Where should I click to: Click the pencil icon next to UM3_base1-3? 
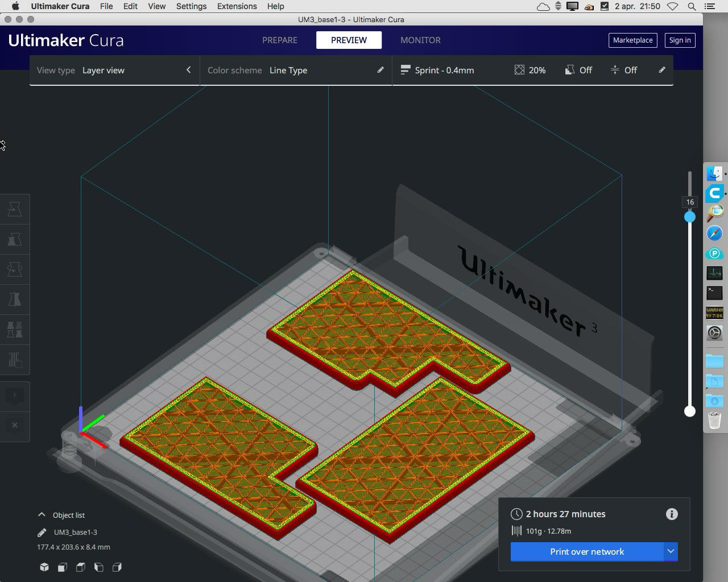[x=42, y=533]
